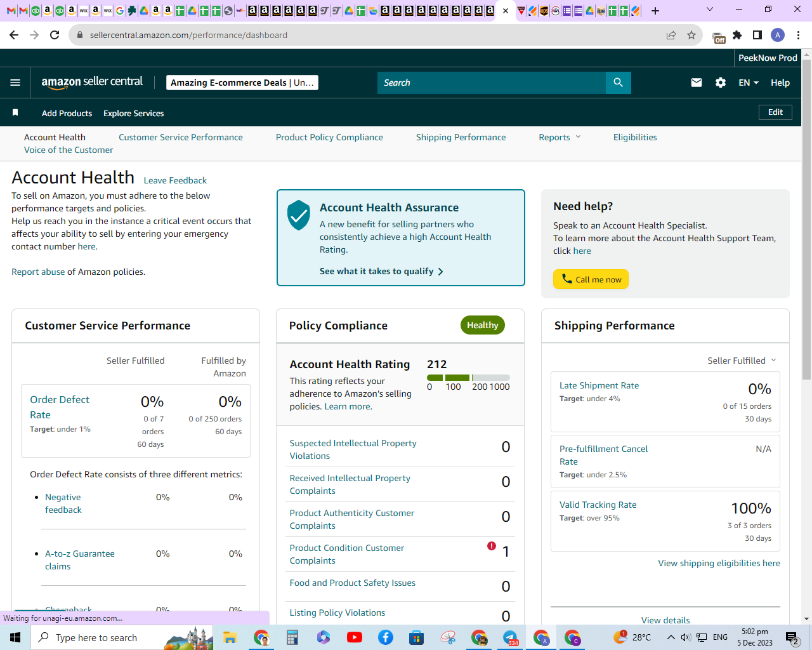Open the Shipping Performance tab
812x650 pixels.
click(461, 137)
